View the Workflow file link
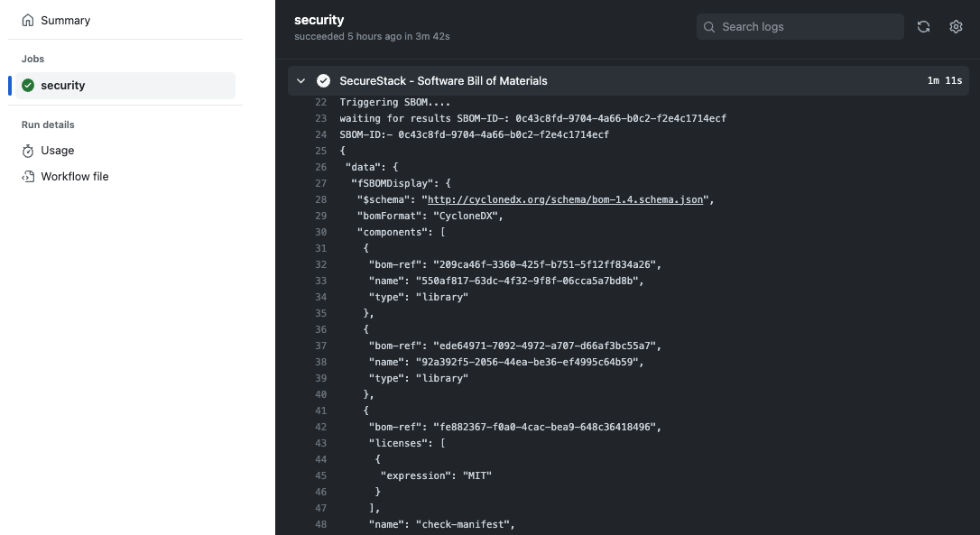Screen dimensions: 980x535 75,177
